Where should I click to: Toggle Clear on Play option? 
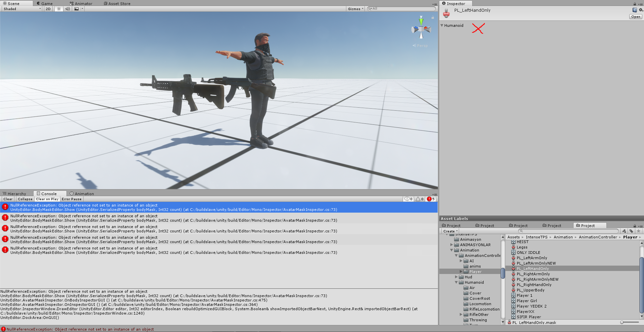coord(47,199)
